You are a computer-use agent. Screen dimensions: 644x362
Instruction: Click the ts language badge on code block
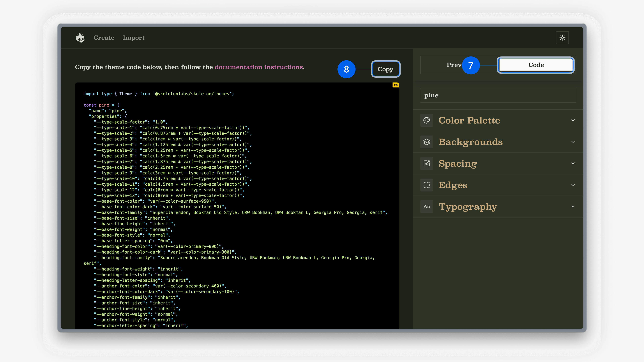coord(396,85)
